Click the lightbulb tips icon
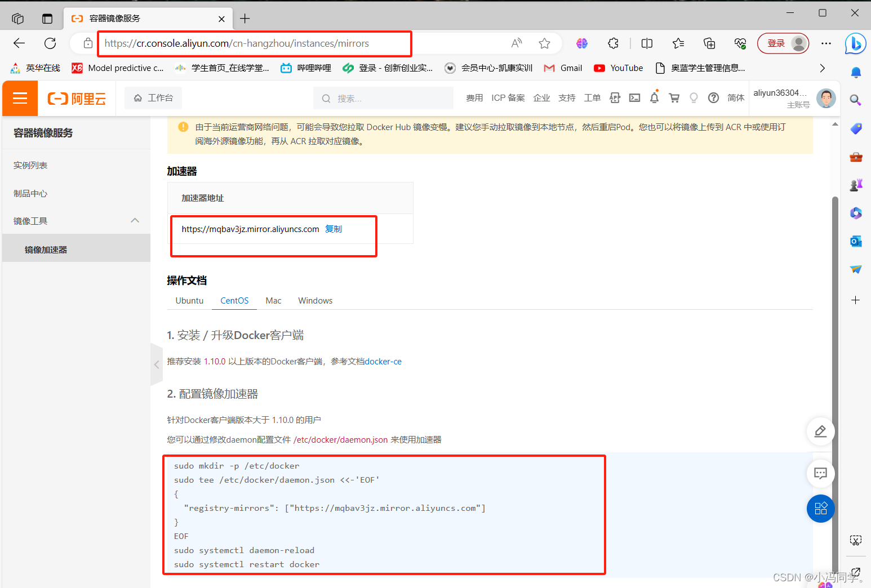The height and width of the screenshot is (588, 871). pos(694,98)
